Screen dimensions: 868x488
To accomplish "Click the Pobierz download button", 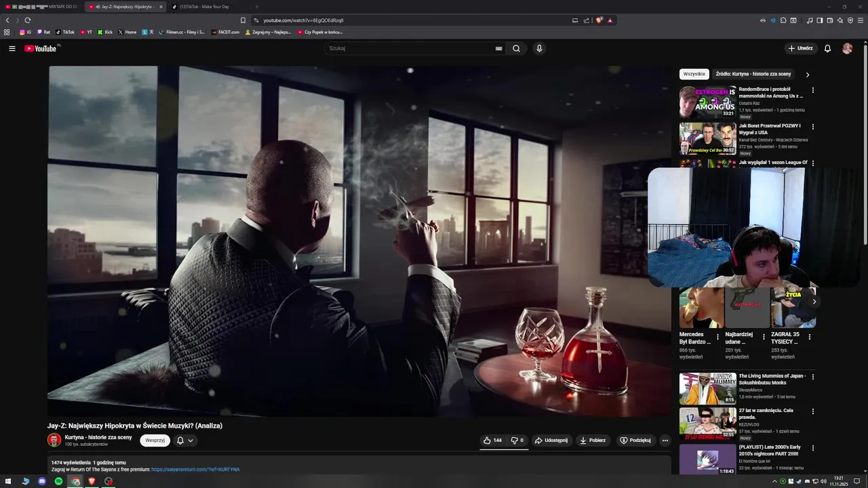I will pos(593,441).
